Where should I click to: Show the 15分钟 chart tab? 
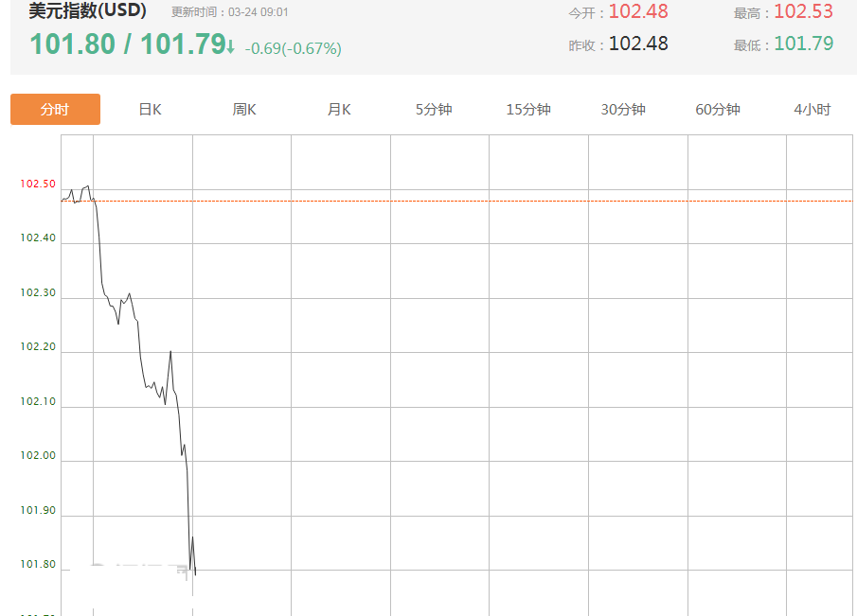tap(528, 110)
